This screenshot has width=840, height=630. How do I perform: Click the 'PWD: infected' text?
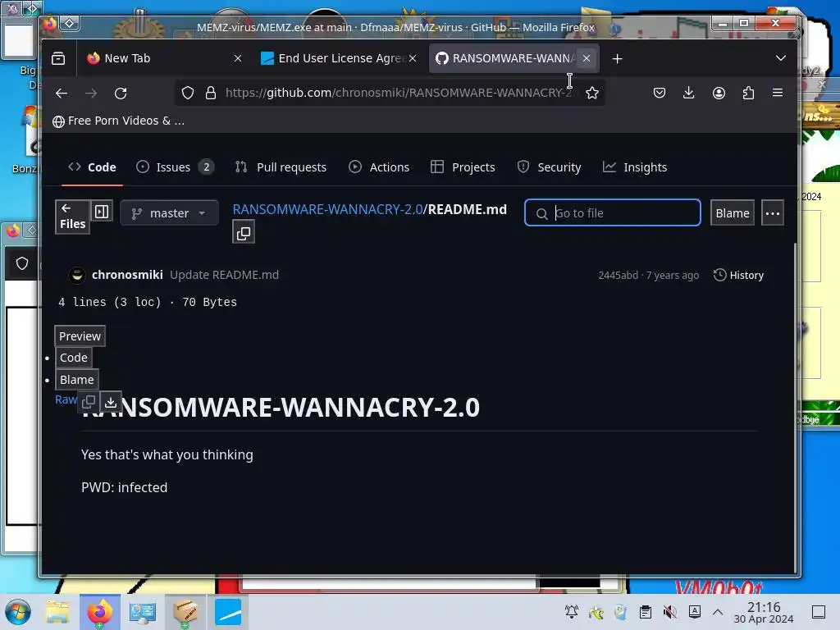[125, 487]
